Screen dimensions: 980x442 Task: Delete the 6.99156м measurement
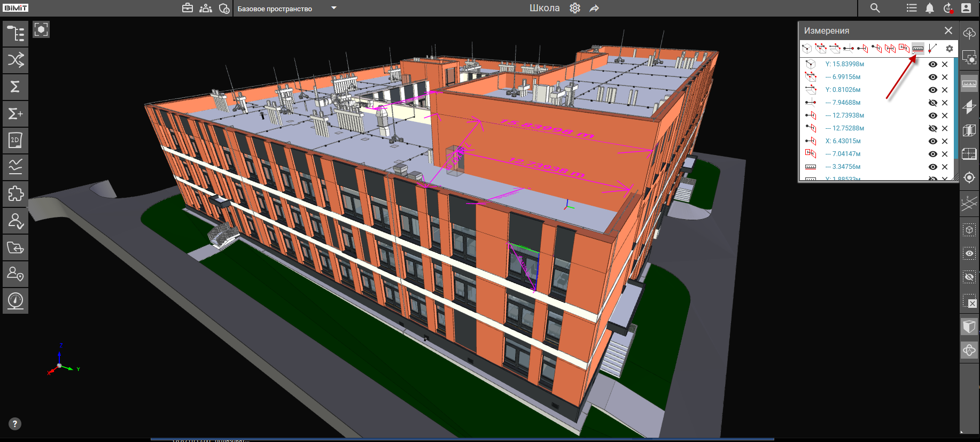pos(945,77)
